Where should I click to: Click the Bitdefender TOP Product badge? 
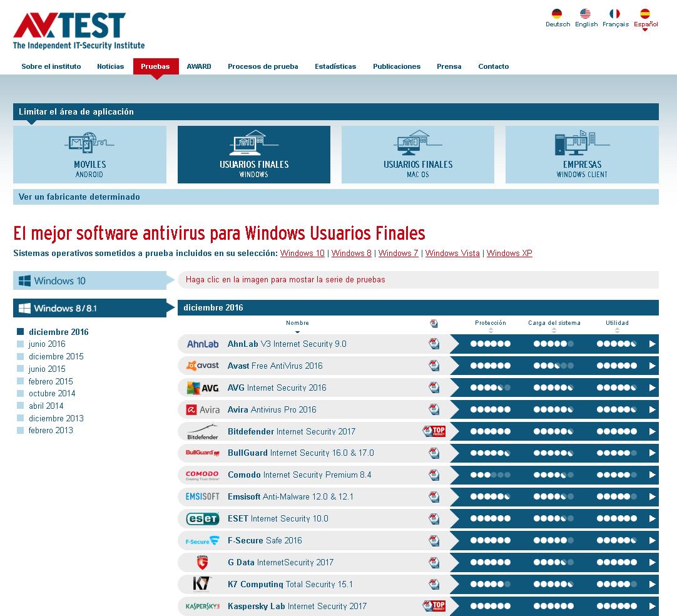[x=434, y=431]
